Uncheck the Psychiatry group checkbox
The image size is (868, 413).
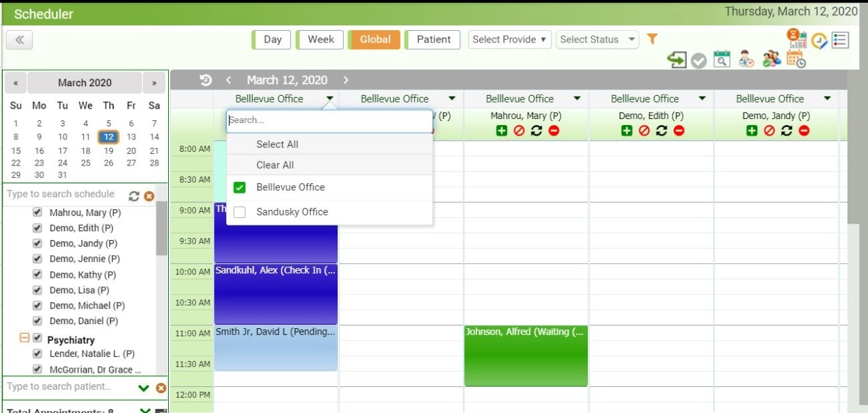point(36,339)
